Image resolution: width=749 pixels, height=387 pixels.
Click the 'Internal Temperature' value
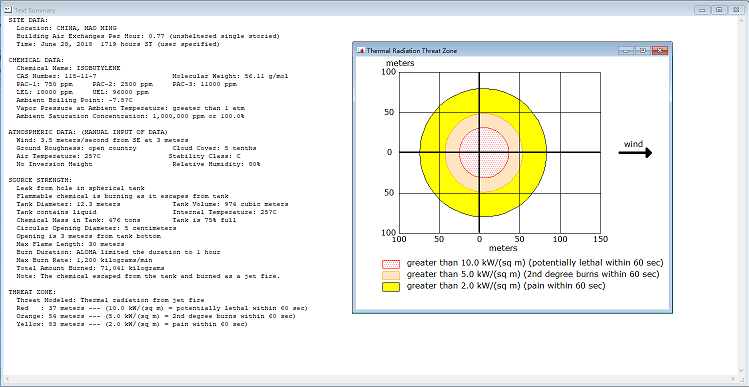click(x=224, y=212)
